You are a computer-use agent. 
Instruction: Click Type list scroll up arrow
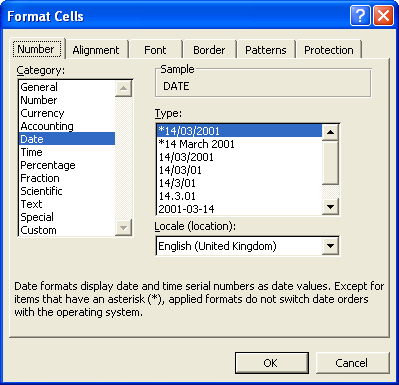click(330, 132)
